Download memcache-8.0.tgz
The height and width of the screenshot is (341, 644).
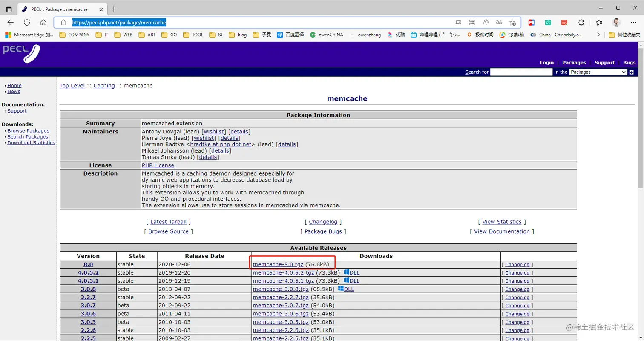278,265
